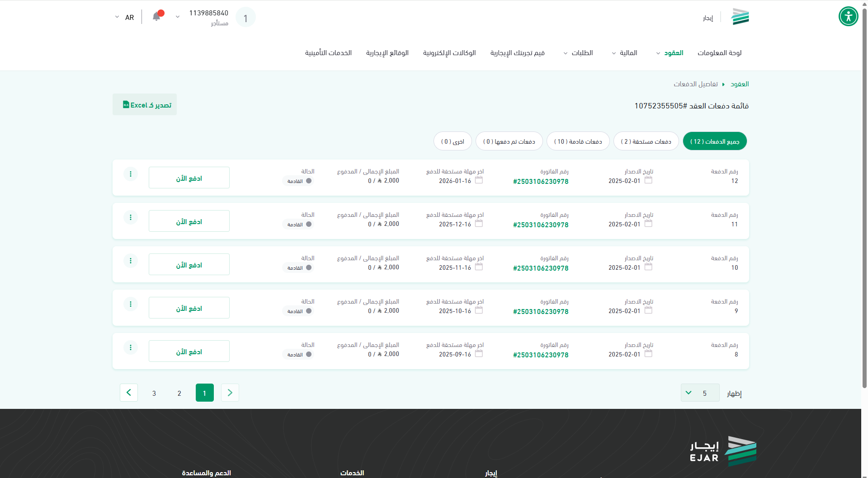Filter by upcoming payments (10)
This screenshot has height=478, width=868.
[578, 141]
